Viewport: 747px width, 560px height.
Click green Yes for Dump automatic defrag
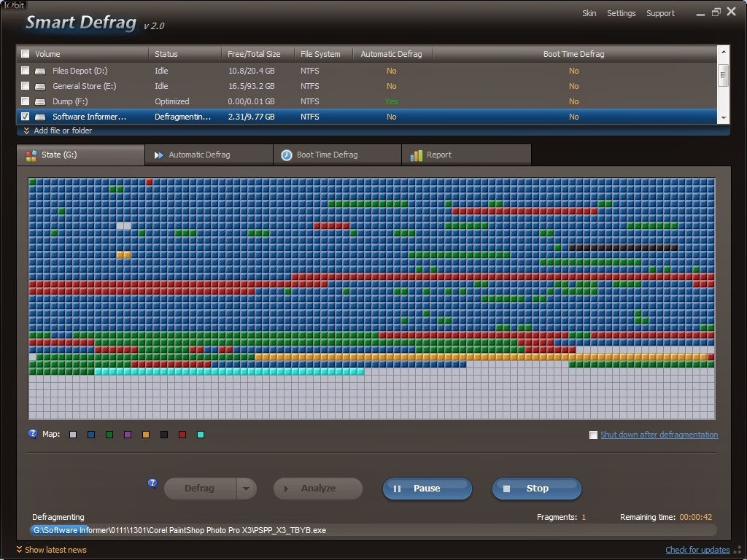point(392,101)
